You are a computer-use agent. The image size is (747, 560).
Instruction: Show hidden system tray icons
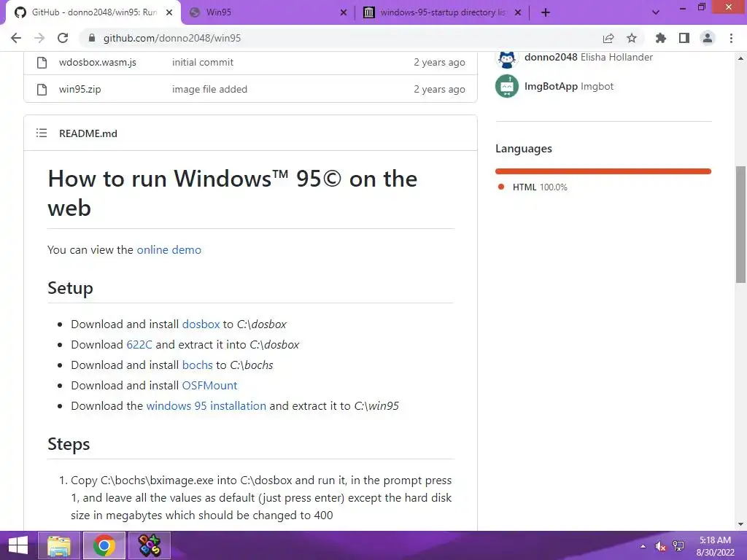tap(643, 546)
